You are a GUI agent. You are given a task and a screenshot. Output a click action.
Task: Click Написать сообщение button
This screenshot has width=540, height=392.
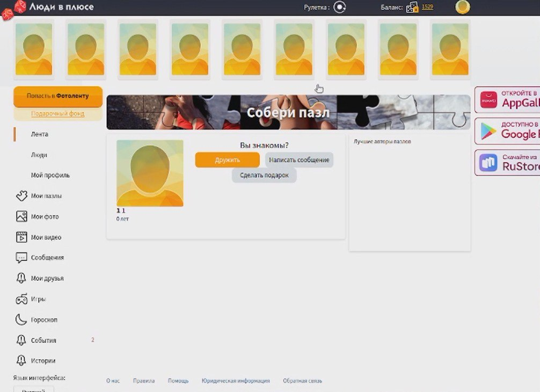pyautogui.click(x=299, y=160)
